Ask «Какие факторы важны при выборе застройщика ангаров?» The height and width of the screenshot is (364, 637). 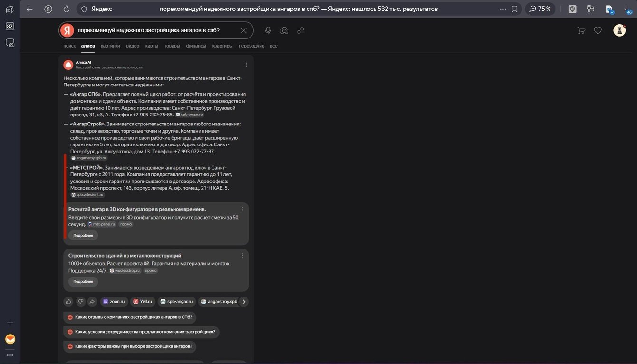point(130,346)
